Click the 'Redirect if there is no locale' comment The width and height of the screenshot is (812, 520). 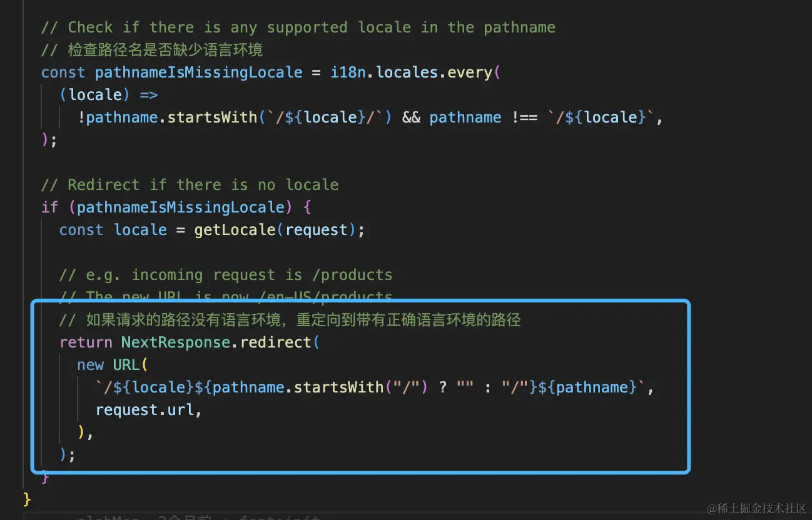tap(190, 185)
